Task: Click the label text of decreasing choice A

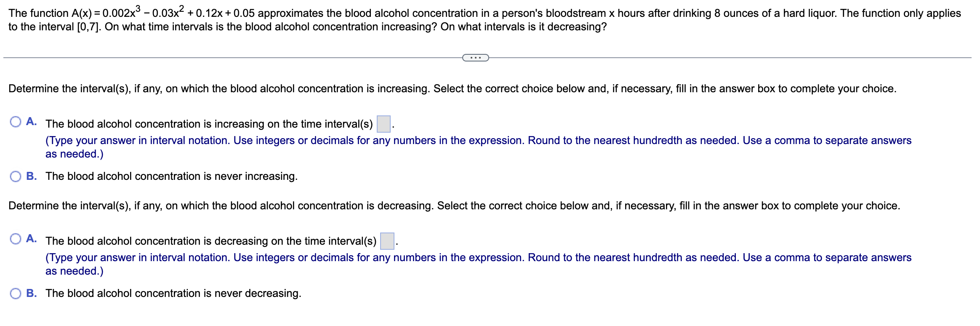Action: tap(210, 241)
